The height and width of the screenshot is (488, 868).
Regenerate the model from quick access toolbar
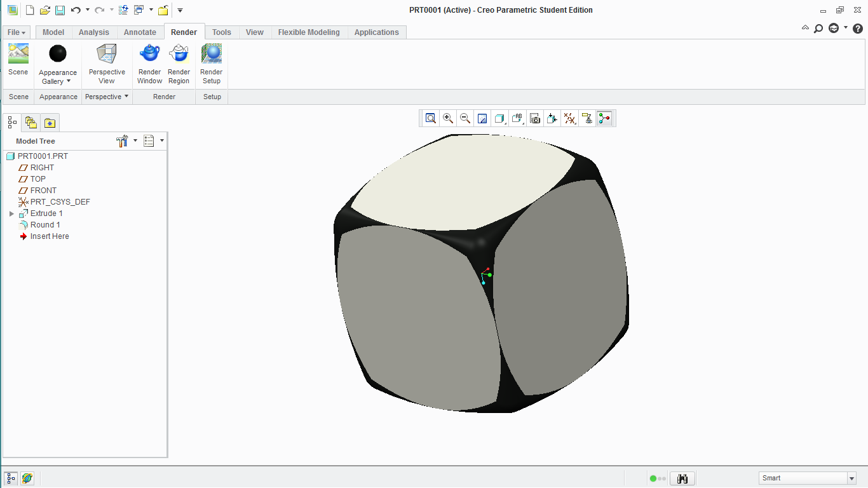(x=123, y=10)
